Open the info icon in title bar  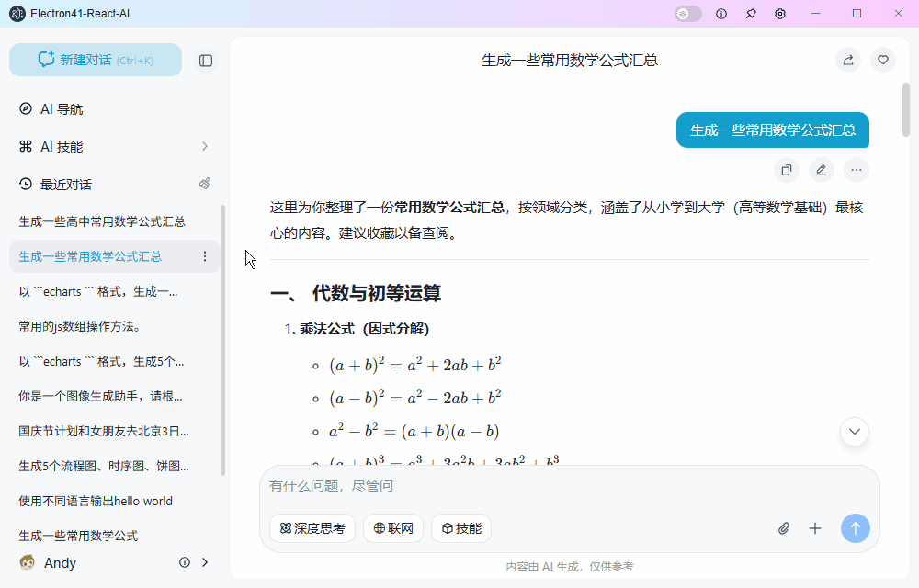(x=721, y=14)
